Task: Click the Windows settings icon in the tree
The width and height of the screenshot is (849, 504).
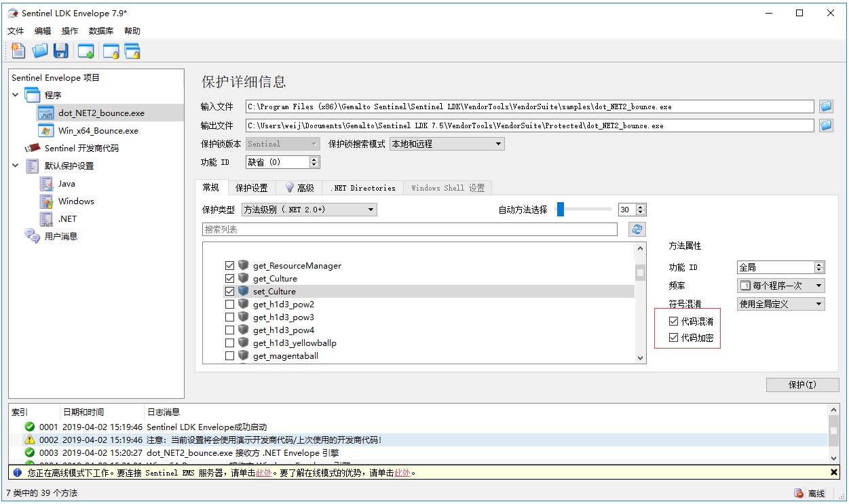Action: (x=46, y=201)
